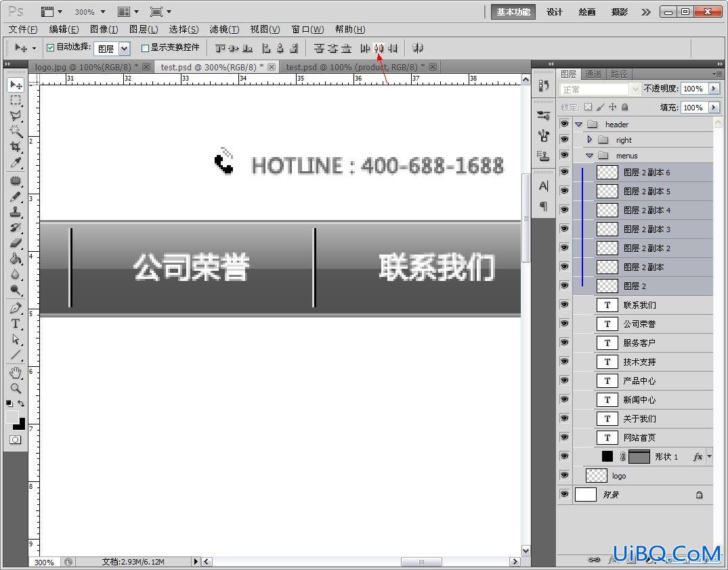The width and height of the screenshot is (728, 570).
Task: Click 形状 1 layer fill color thumbnail
Action: (x=607, y=456)
